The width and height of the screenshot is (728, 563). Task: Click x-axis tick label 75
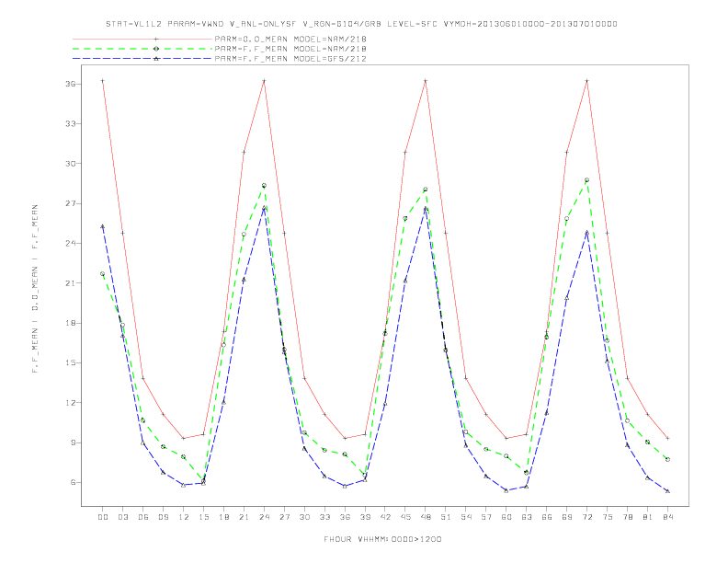[x=608, y=517]
